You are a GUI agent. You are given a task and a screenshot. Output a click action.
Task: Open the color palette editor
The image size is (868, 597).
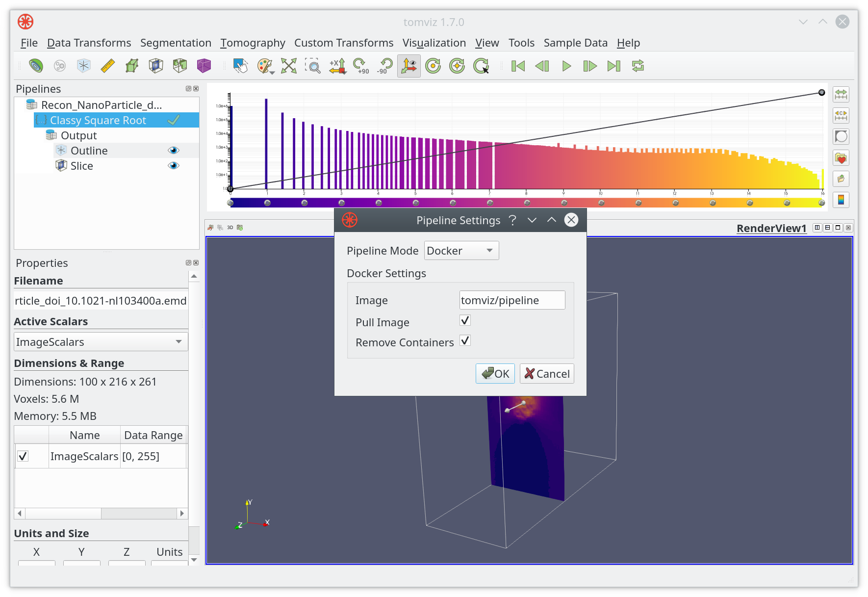point(265,66)
